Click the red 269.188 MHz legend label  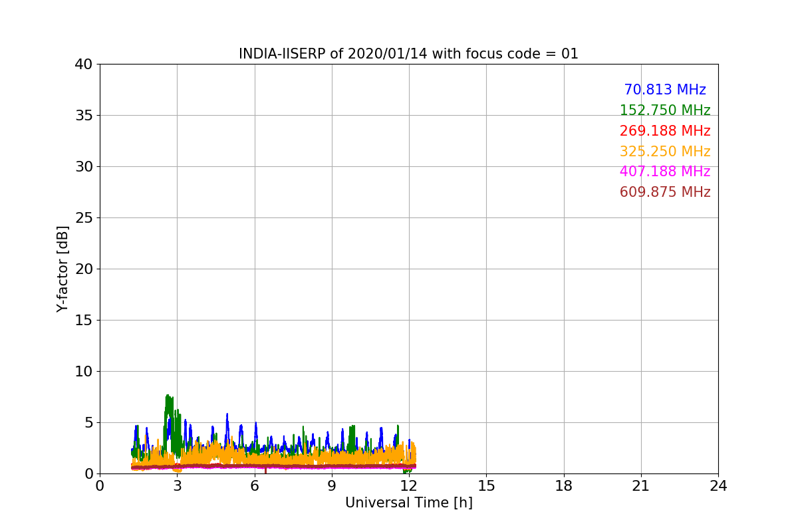[x=664, y=131]
